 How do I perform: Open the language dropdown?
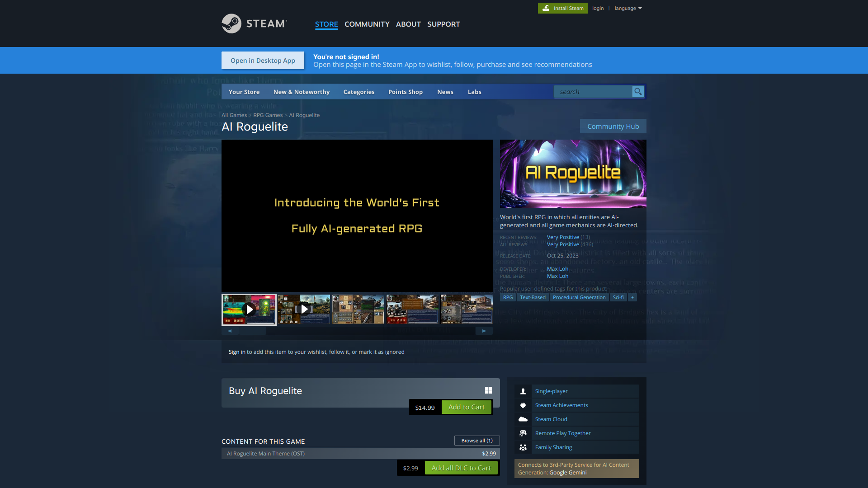pyautogui.click(x=628, y=8)
